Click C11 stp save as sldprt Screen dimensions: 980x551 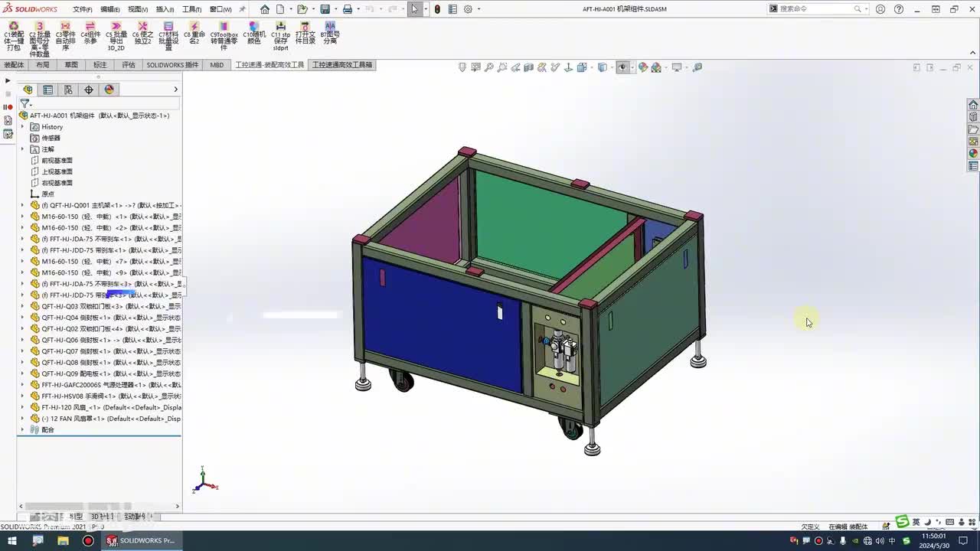(x=281, y=36)
